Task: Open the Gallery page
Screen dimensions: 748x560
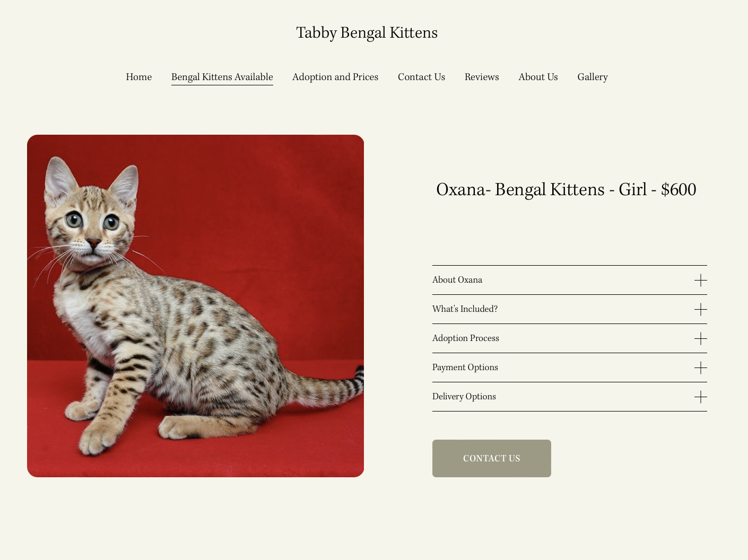Action: pos(593,77)
